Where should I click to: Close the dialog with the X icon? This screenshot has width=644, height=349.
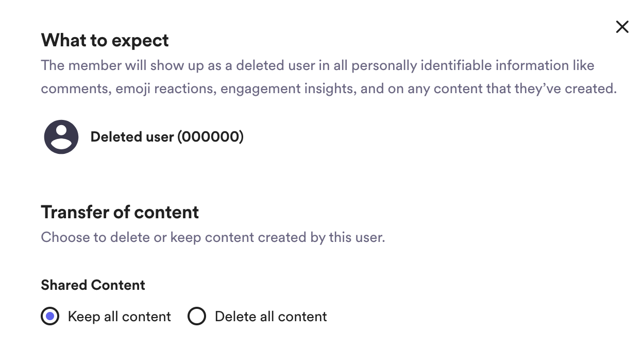622,27
